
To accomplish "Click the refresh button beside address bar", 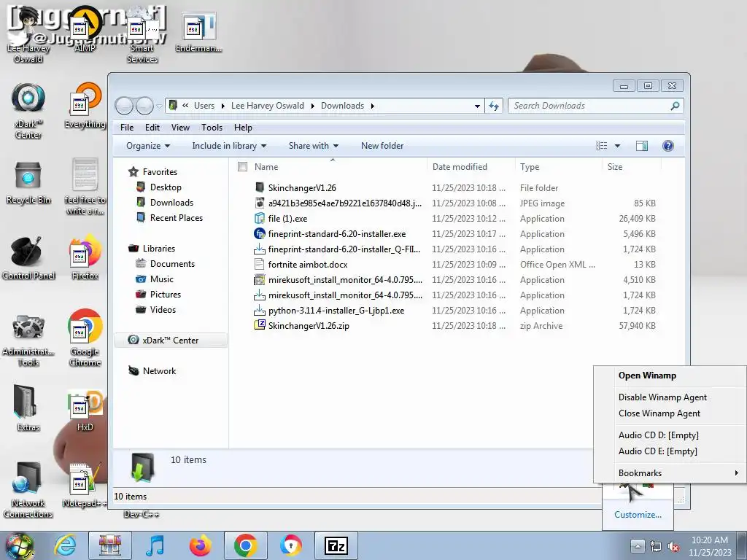I will click(494, 106).
